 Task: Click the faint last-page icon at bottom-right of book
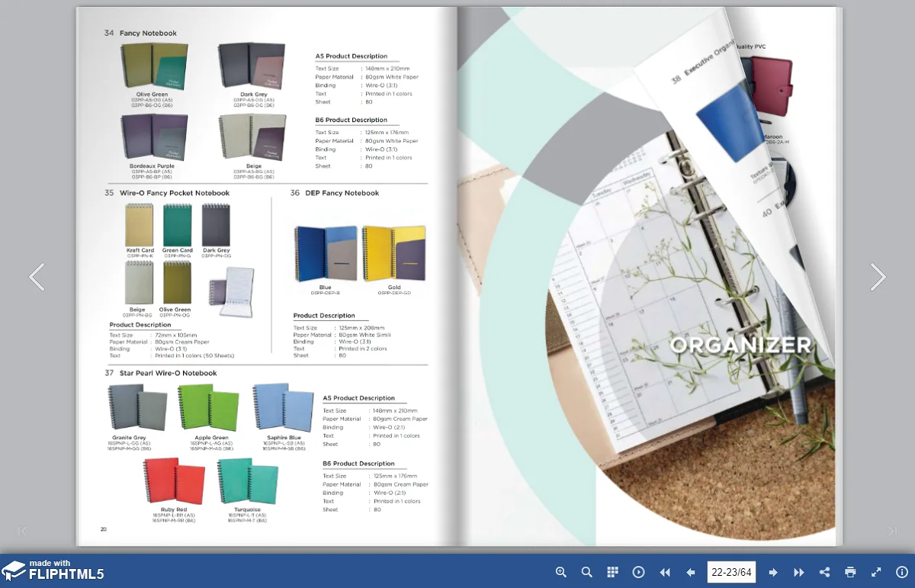(892, 531)
